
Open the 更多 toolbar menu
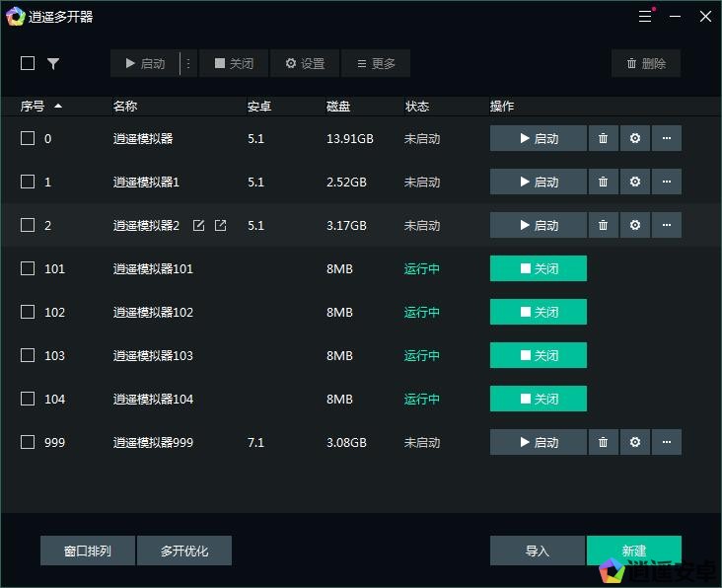pos(376,63)
